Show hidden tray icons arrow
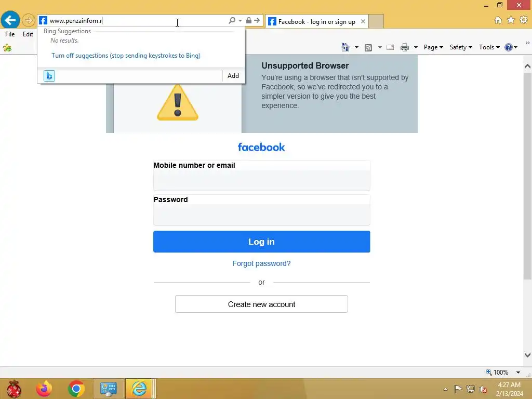The image size is (532, 399). [445, 389]
